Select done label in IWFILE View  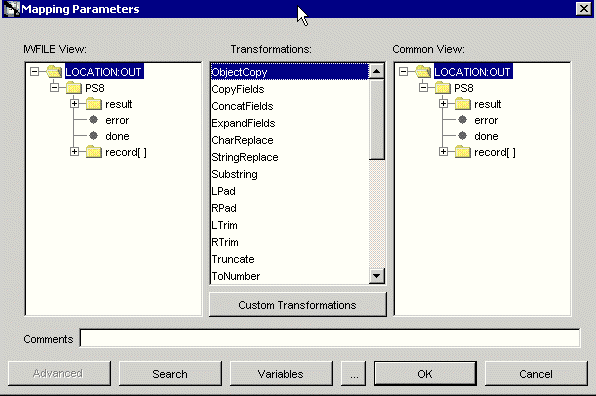pos(117,136)
